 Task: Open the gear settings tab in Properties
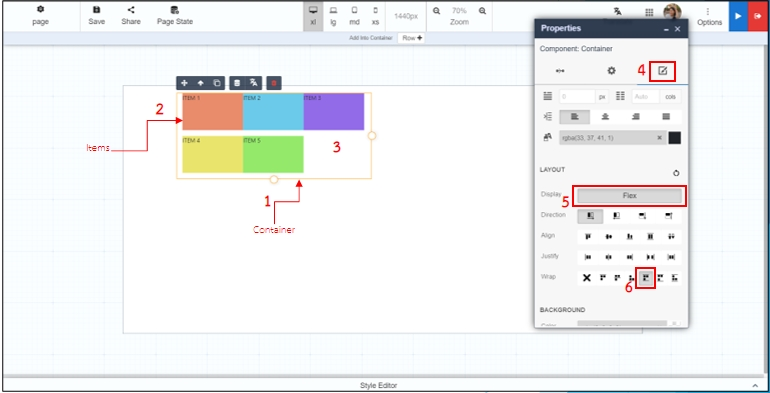[x=611, y=71]
